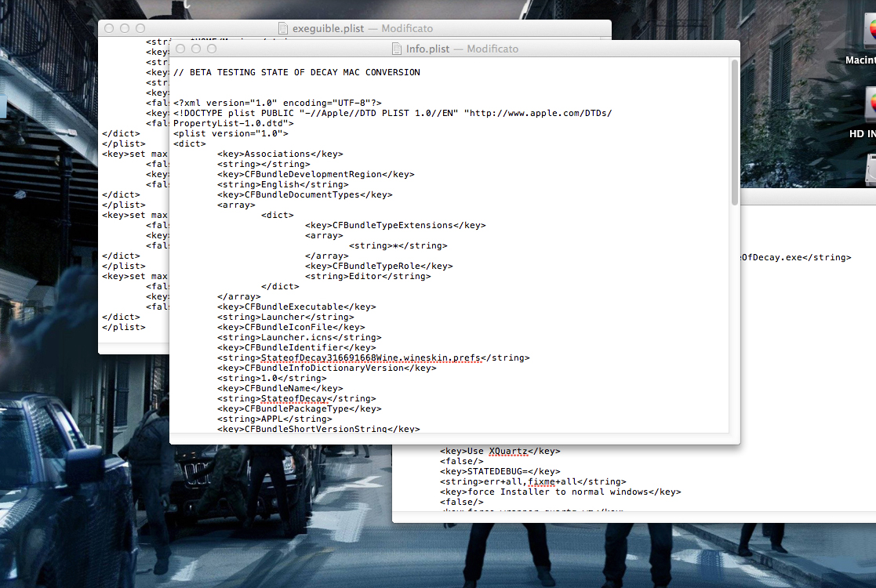Image resolution: width=876 pixels, height=588 pixels.
Task: Click the Info.plist document proxy icon
Action: [397, 49]
